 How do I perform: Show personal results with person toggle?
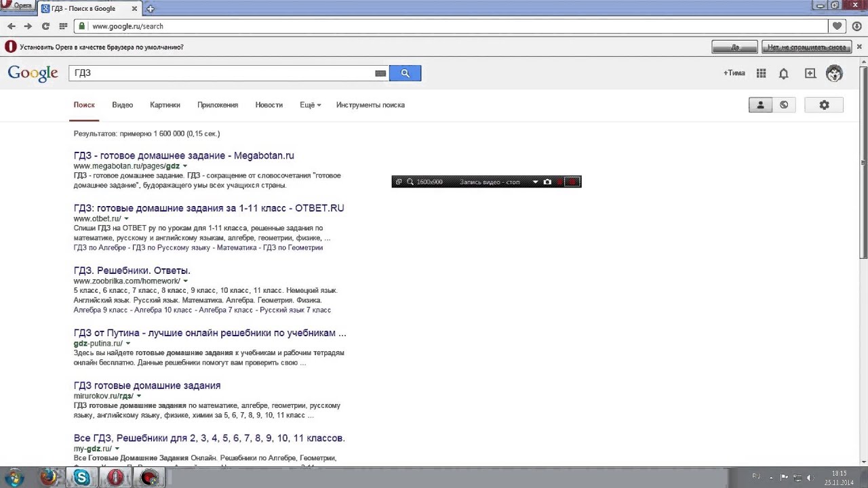(x=760, y=105)
